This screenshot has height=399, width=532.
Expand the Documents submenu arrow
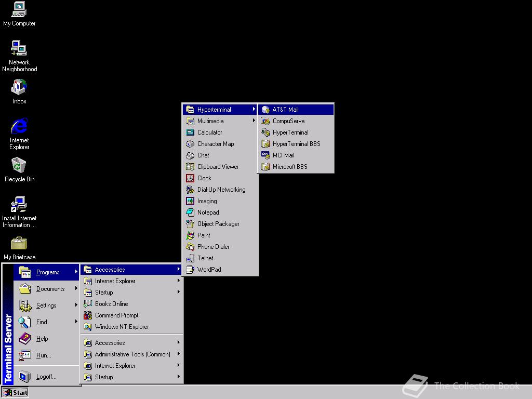[x=76, y=288]
